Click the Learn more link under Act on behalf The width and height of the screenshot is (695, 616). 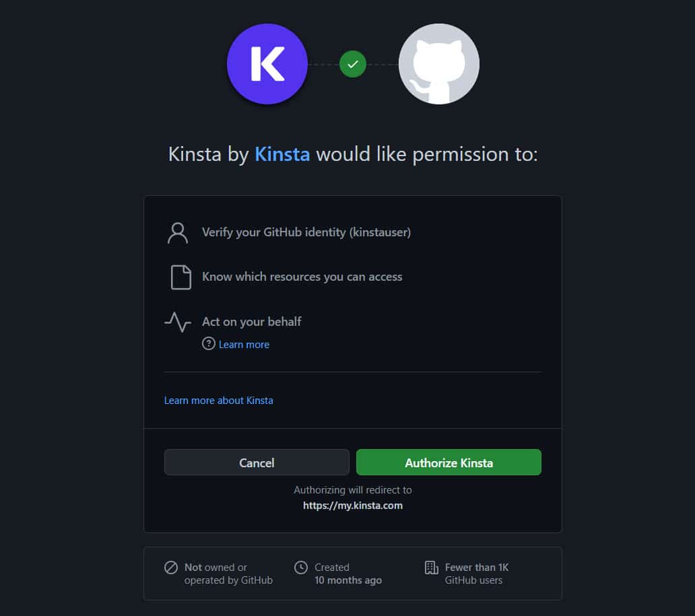pyautogui.click(x=244, y=344)
